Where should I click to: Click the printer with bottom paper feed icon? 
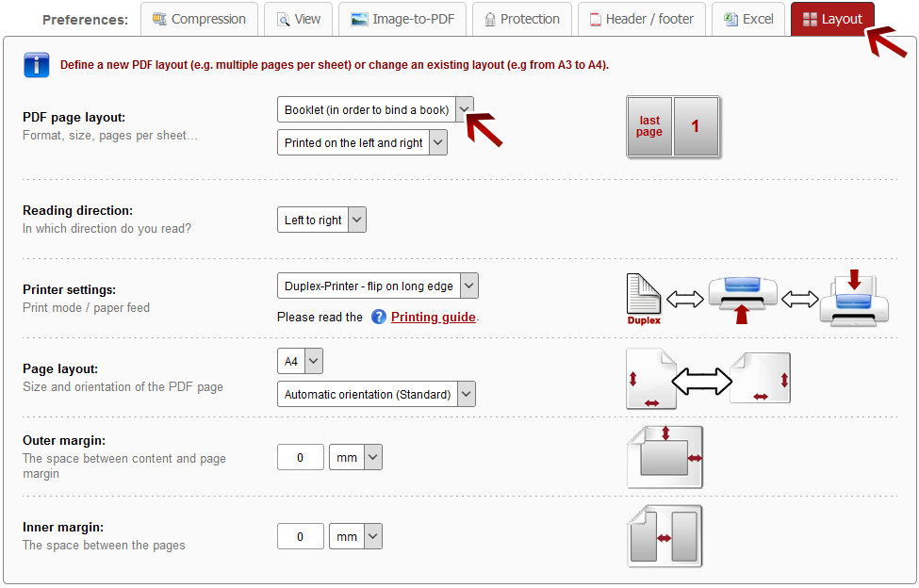point(742,299)
